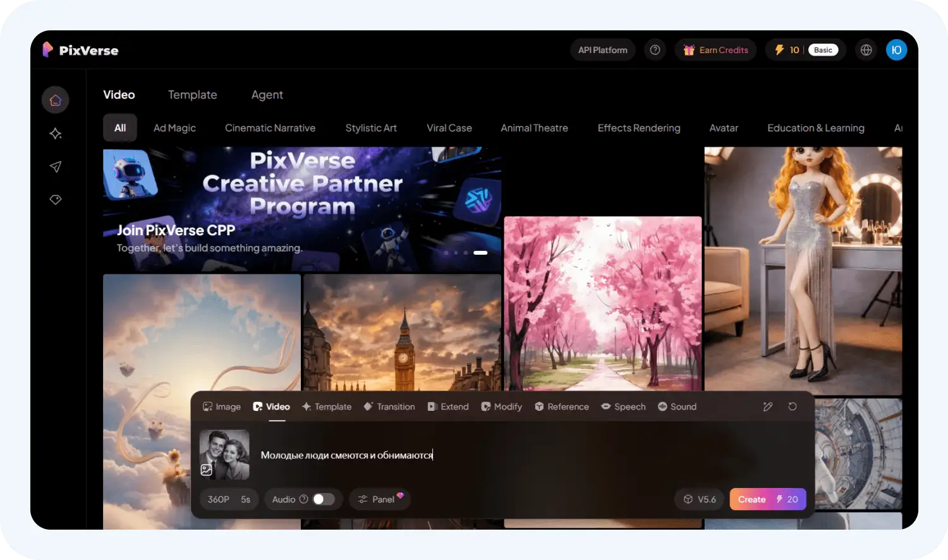
Task: Open the user avatar profile menu
Action: pos(896,50)
